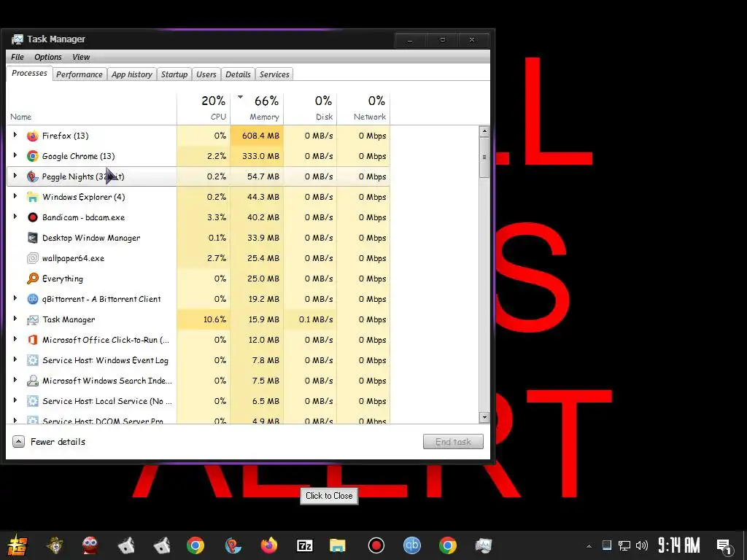The width and height of the screenshot is (747, 560).
Task: Expand the Windows Explorer (4) group
Action: pos(15,196)
